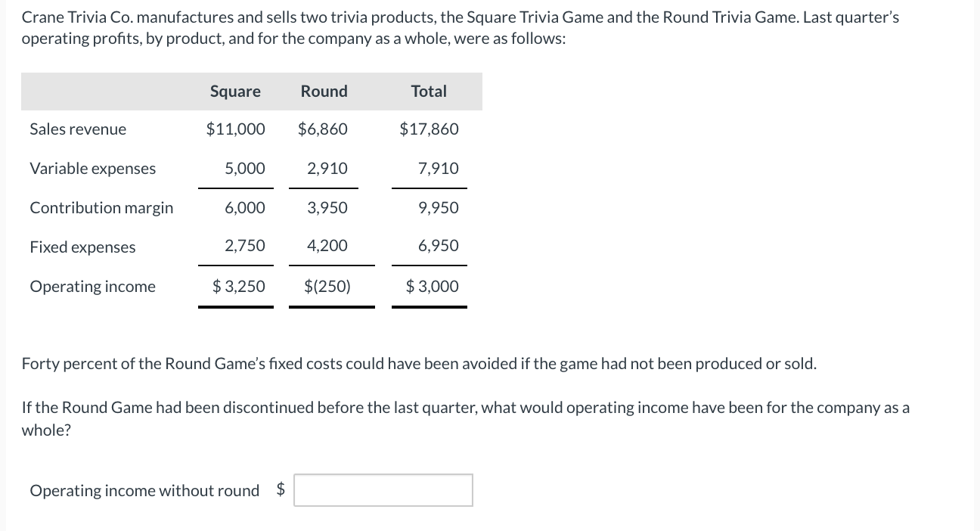Viewport: 980px width, 531px height.
Task: Click the 9,950 total contribution margin value
Action: click(x=438, y=208)
